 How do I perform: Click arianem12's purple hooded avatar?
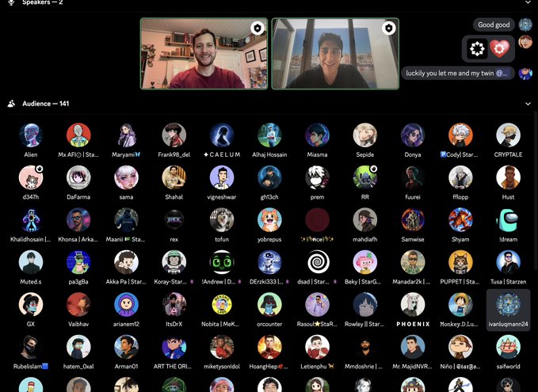pyautogui.click(x=126, y=305)
